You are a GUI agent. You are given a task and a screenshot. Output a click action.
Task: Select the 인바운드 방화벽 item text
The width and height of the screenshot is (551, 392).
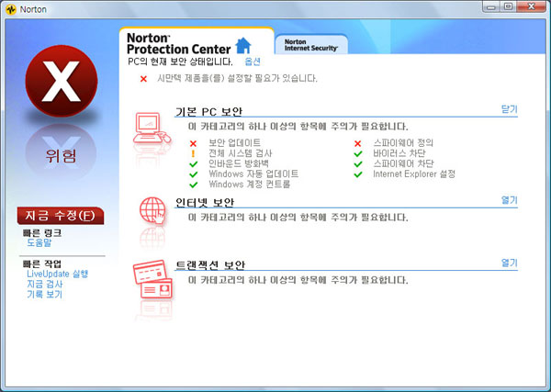coord(239,163)
